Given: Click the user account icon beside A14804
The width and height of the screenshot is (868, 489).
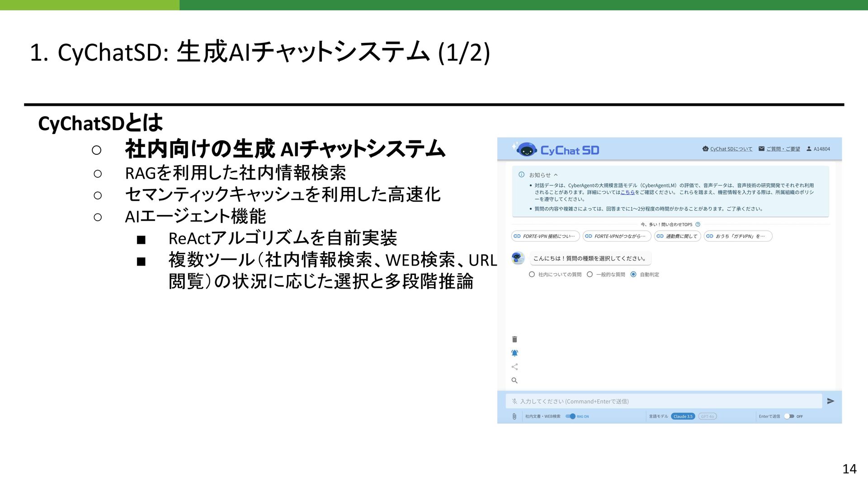Looking at the screenshot, I should click(x=809, y=149).
